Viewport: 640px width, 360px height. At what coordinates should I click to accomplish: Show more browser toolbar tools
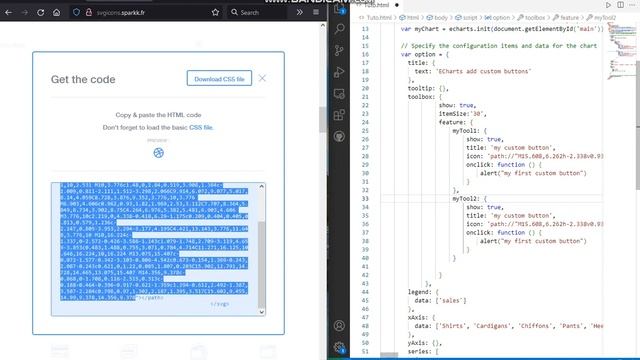pos(300,13)
